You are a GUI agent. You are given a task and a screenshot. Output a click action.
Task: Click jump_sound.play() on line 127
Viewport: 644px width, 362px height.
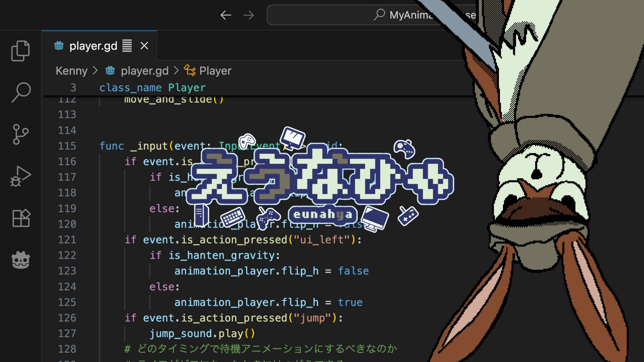[202, 333]
